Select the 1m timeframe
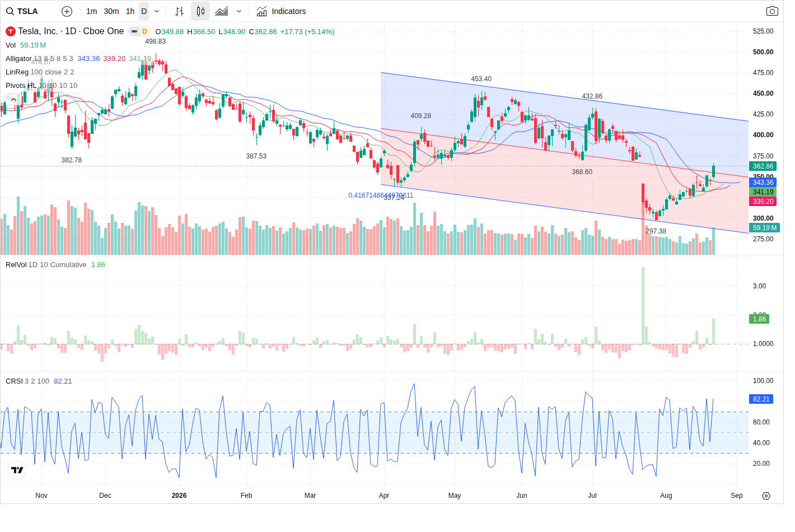This screenshot has width=795, height=532. 92,11
